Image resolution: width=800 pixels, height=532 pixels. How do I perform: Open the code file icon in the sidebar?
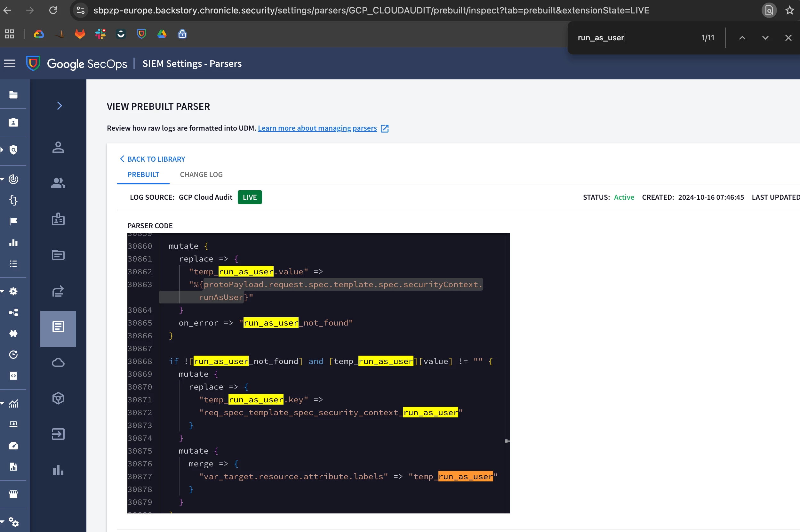pyautogui.click(x=13, y=375)
